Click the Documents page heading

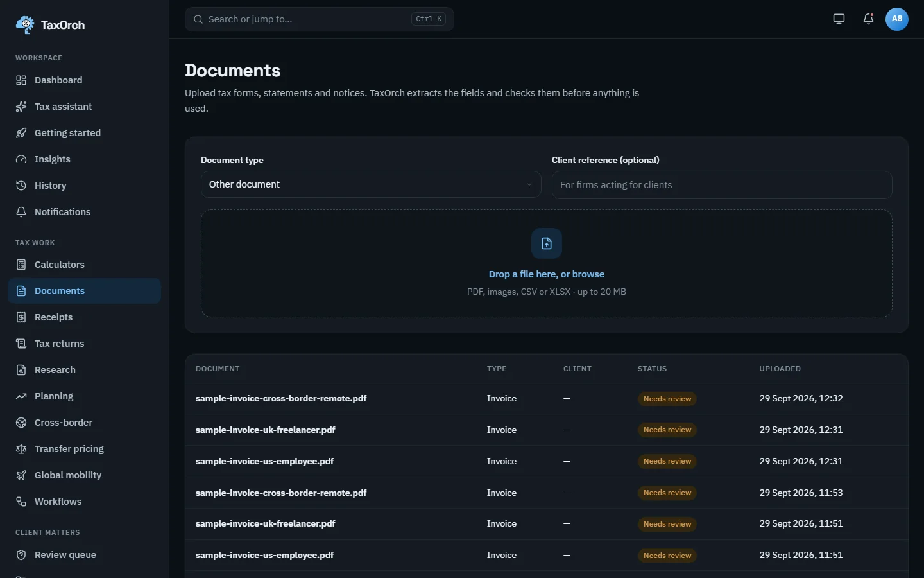click(233, 71)
